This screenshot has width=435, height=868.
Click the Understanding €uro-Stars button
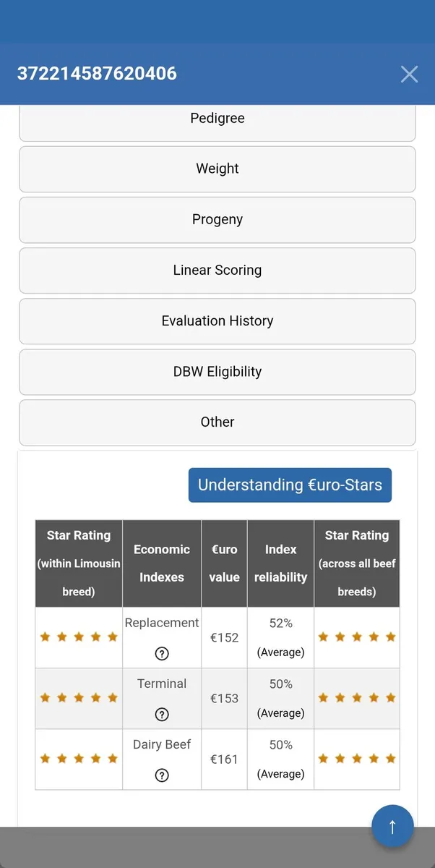290,485
